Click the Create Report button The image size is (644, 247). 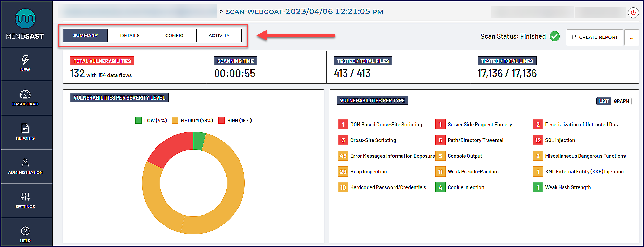[x=595, y=37]
